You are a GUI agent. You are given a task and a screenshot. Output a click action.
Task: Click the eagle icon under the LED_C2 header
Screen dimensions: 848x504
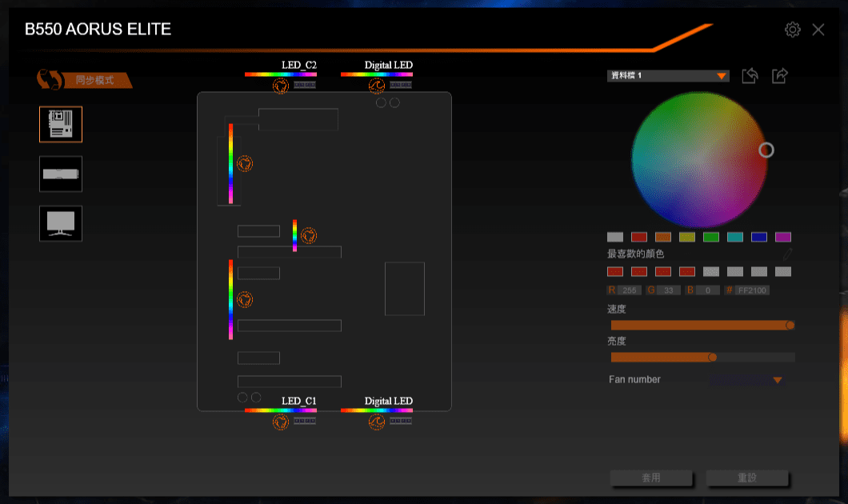point(282,86)
